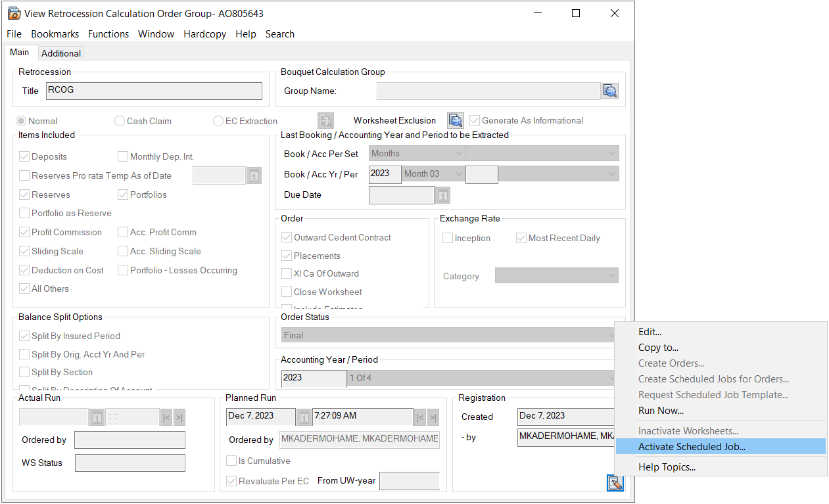Screen dimensions: 829x504
Task: Open the edit pencil icon near Registration
Action: click(614, 482)
